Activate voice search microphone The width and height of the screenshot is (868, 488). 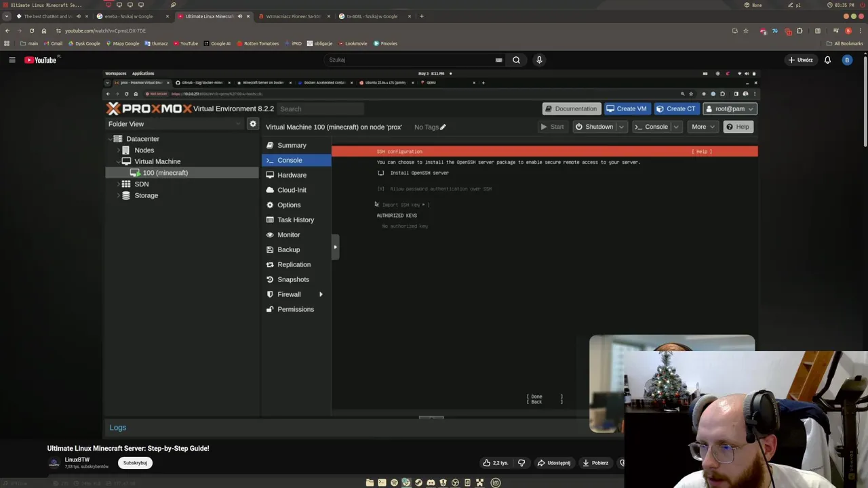[539, 60]
